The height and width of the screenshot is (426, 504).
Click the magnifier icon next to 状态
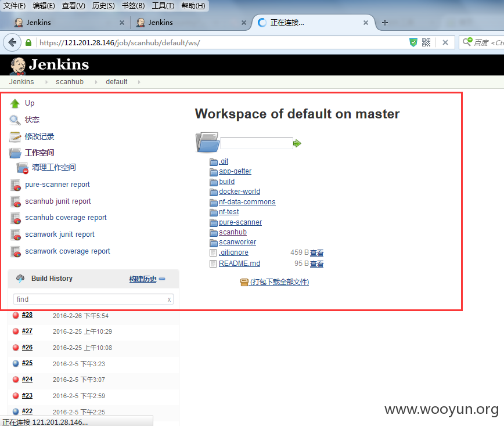(15, 120)
